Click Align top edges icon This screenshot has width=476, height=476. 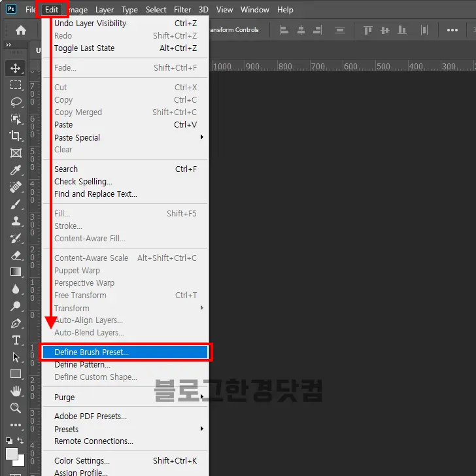367,30
